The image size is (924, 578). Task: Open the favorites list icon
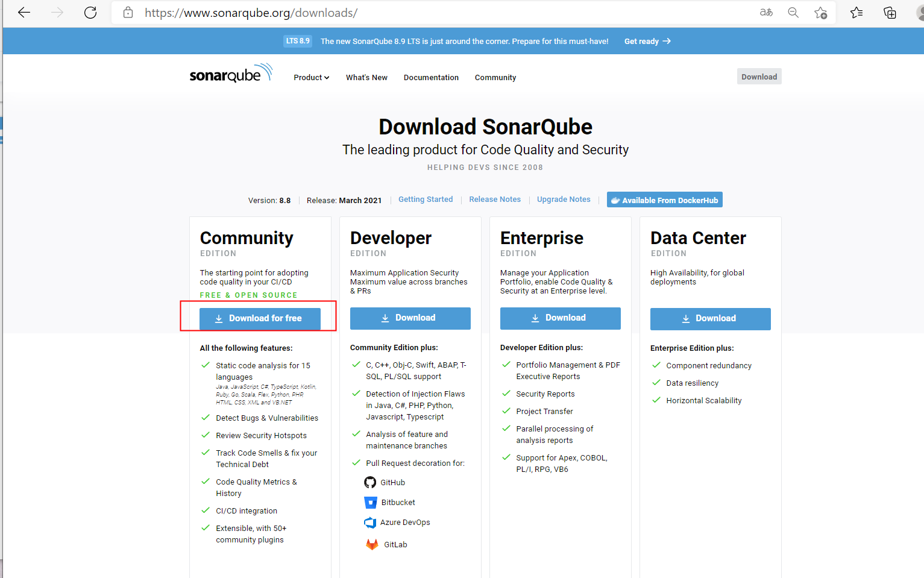click(x=856, y=13)
